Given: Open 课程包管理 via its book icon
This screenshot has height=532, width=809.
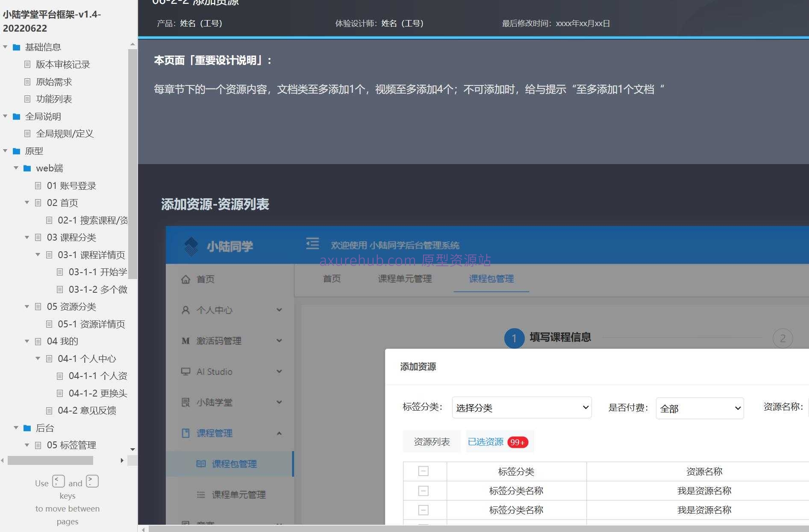Looking at the screenshot, I should coord(201,464).
